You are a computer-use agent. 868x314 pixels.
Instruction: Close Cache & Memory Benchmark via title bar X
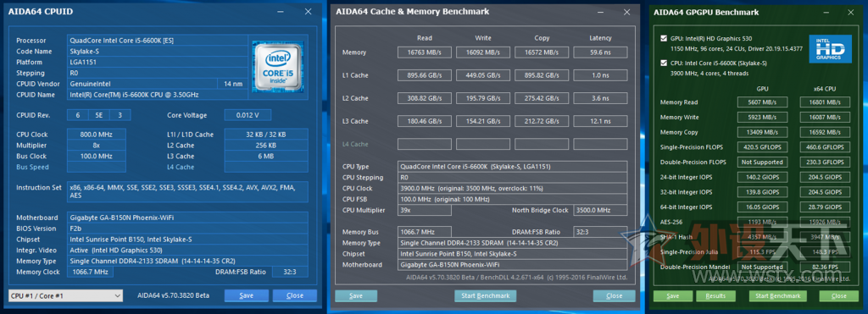[626, 12]
